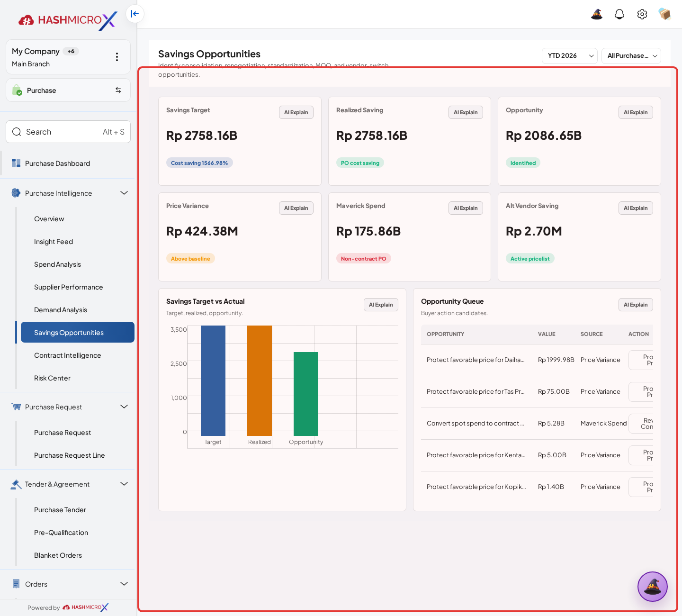The width and height of the screenshot is (682, 616).
Task: Click the Purchase Request cart icon
Action: (16, 407)
